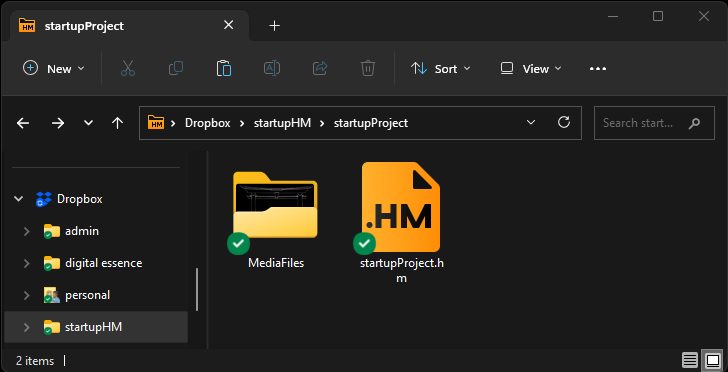Go forward with the right arrow
The width and height of the screenshot is (728, 372).
[x=58, y=123]
